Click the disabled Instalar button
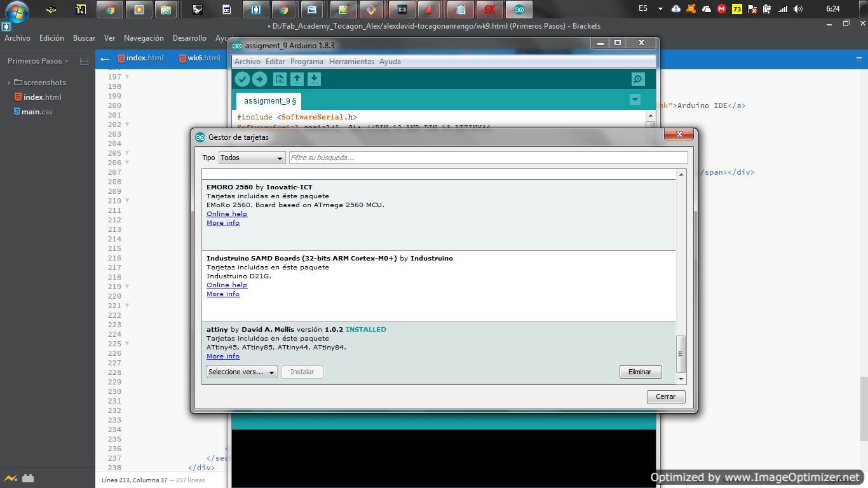This screenshot has width=868, height=488. (x=302, y=372)
